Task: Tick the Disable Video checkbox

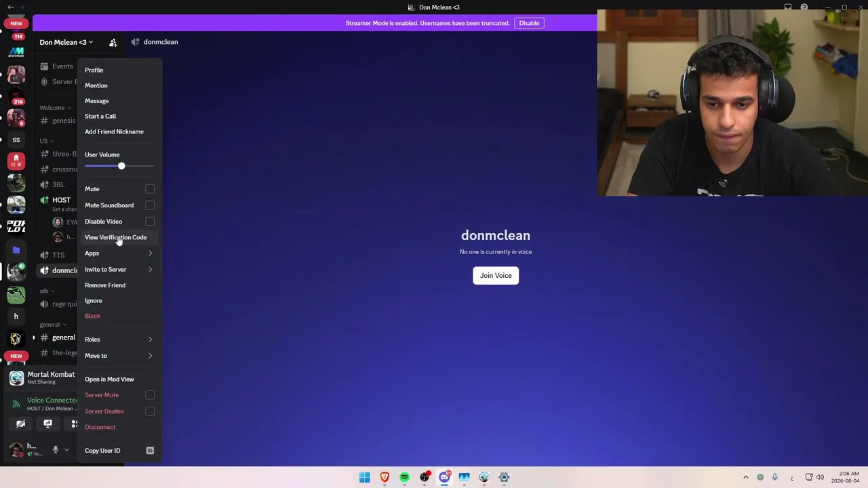Action: [150, 222]
